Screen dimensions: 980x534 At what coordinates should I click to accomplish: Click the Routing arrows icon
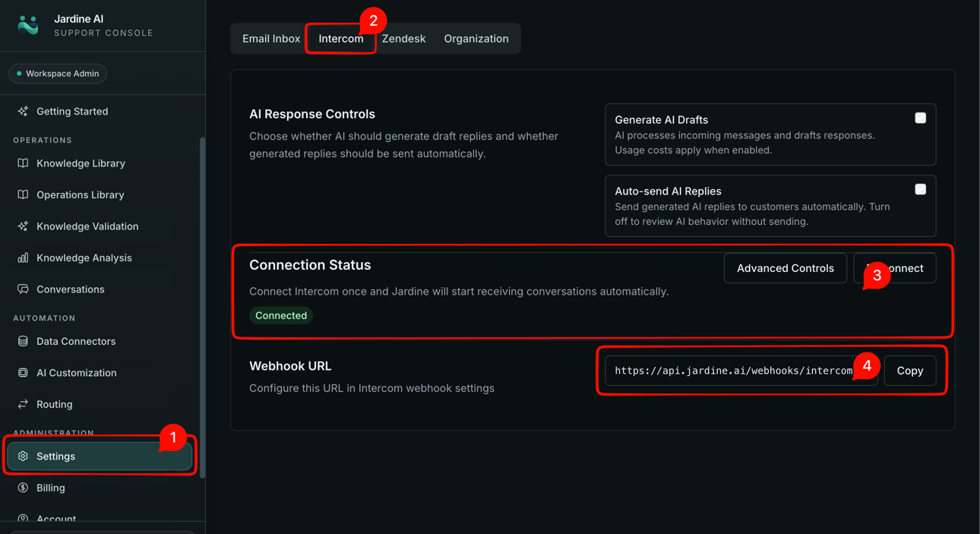point(23,404)
